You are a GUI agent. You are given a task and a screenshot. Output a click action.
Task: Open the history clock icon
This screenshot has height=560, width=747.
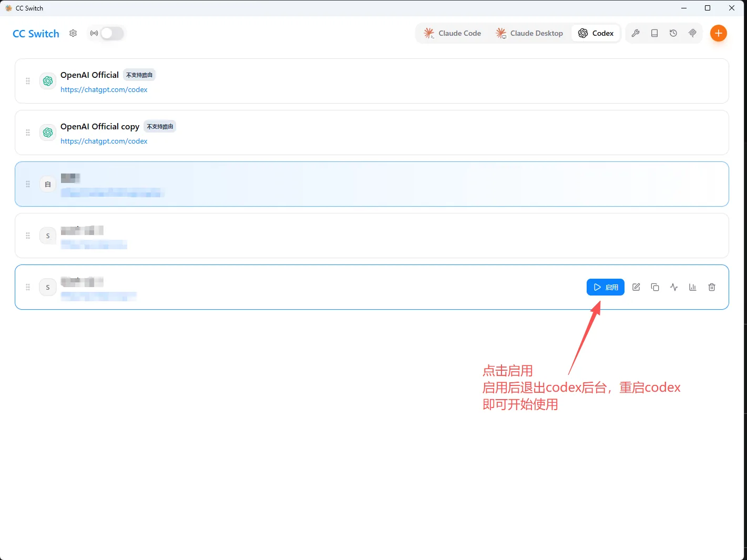pos(673,33)
